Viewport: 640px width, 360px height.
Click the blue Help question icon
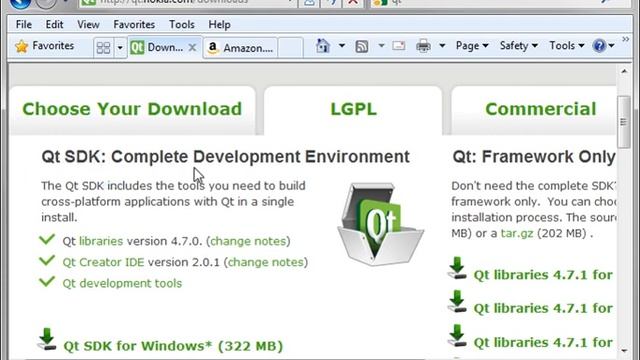(x=599, y=46)
